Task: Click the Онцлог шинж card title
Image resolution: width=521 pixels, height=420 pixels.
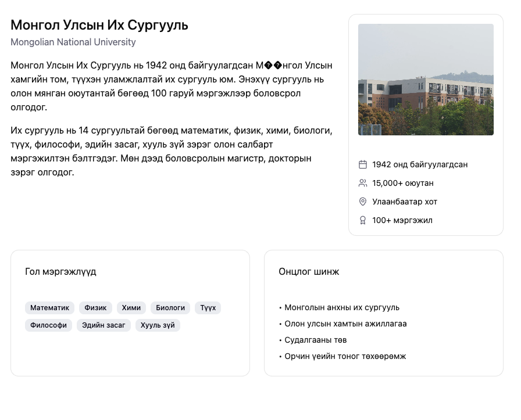Action: 309,271
